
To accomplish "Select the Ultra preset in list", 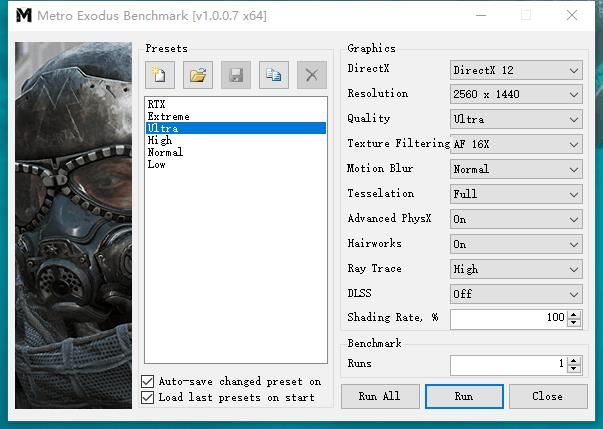I will click(x=236, y=128).
